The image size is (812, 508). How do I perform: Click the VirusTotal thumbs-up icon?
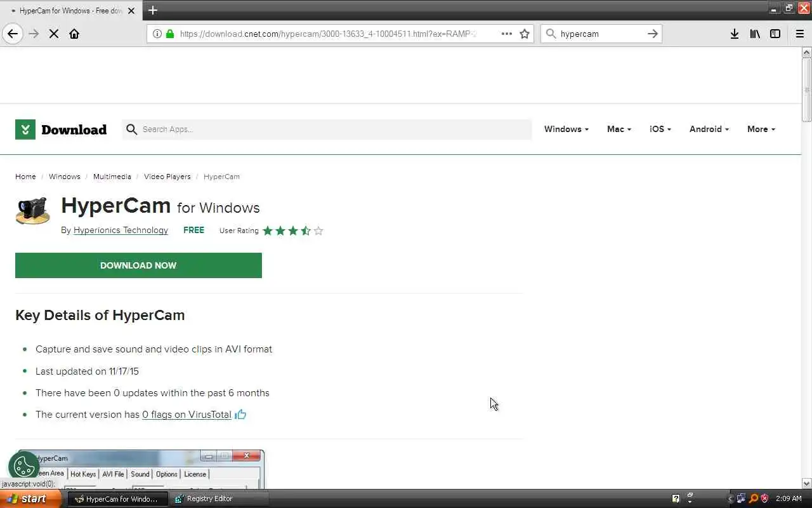pos(240,415)
